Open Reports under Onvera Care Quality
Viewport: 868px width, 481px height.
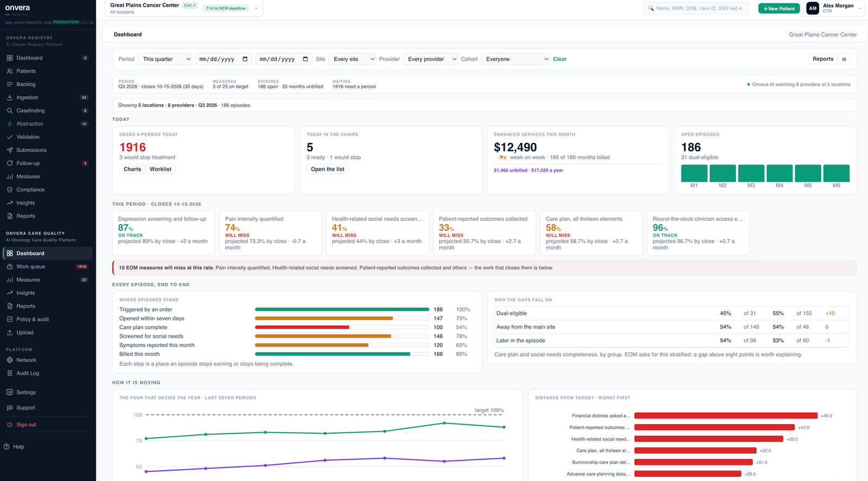pyautogui.click(x=48, y=306)
